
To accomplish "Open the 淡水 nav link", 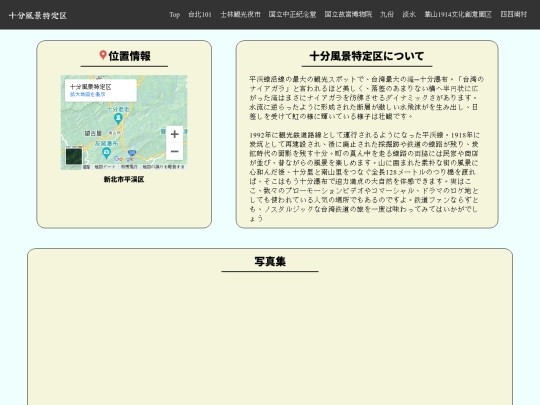I will [x=409, y=14].
